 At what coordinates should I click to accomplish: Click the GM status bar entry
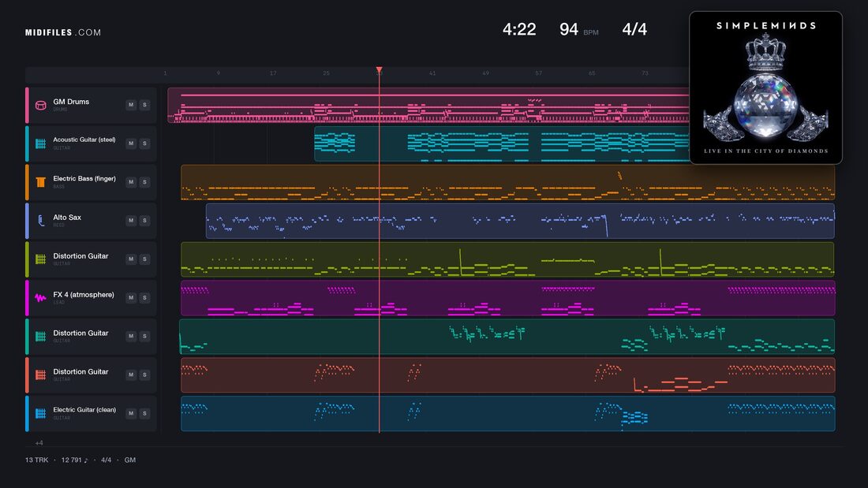point(130,460)
